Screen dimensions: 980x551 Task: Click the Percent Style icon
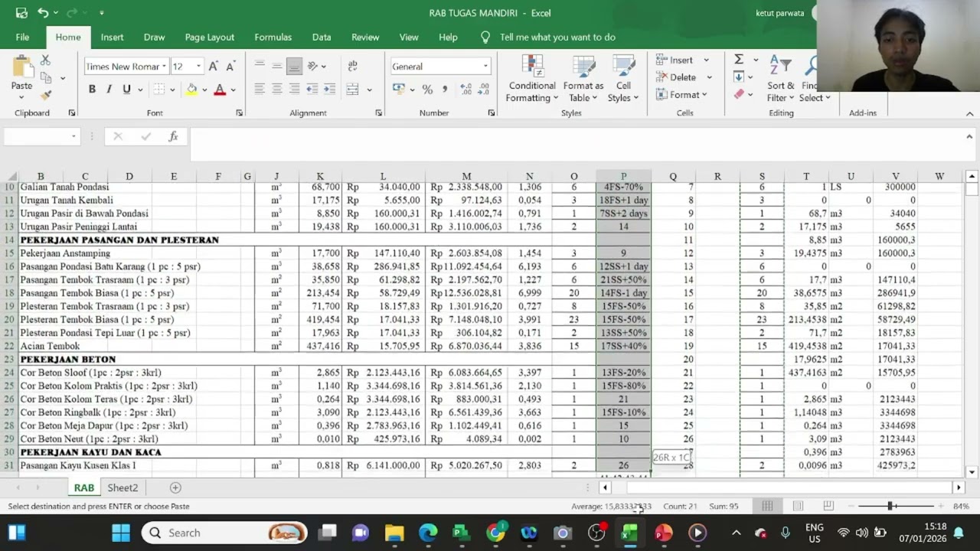click(427, 90)
